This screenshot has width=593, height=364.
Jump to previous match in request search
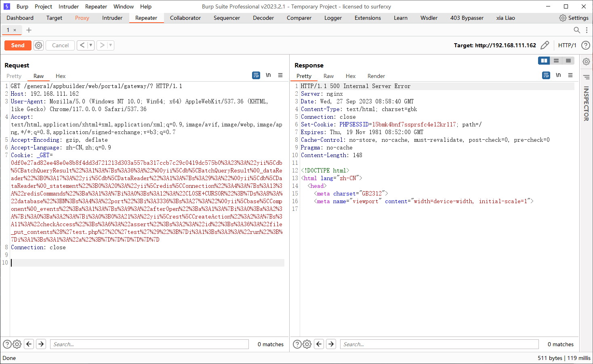tap(29, 344)
